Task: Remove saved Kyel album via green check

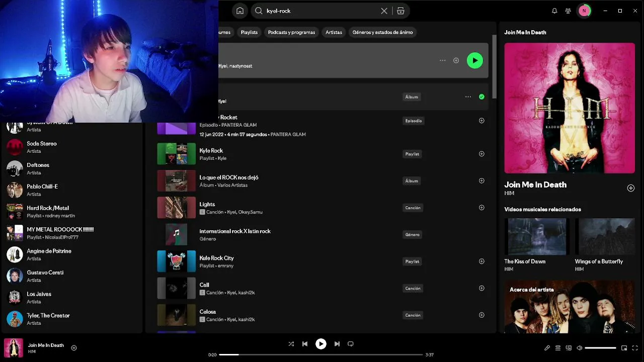Action: 481,97
